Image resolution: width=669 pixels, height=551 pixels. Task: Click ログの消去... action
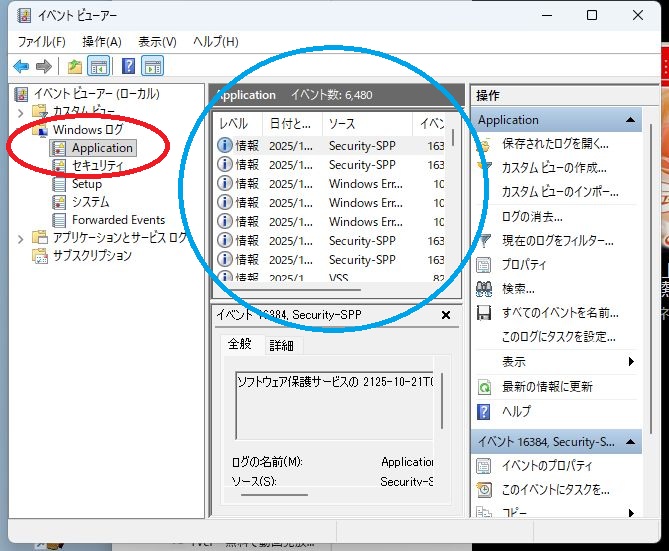[x=532, y=217]
